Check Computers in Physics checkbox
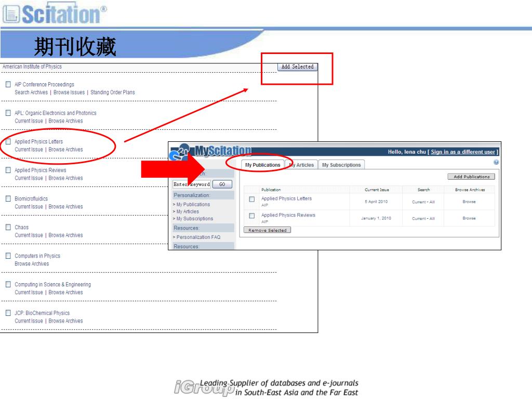This screenshot has height=399, width=532. (8, 256)
